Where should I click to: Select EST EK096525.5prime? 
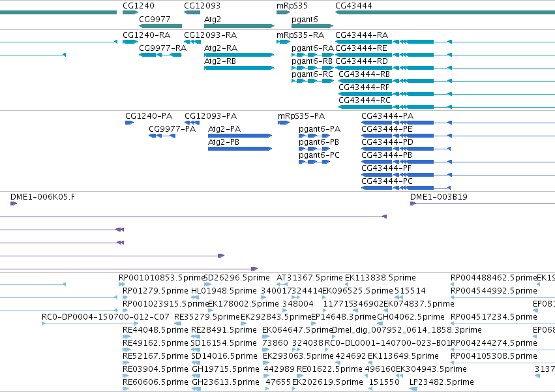325,297
